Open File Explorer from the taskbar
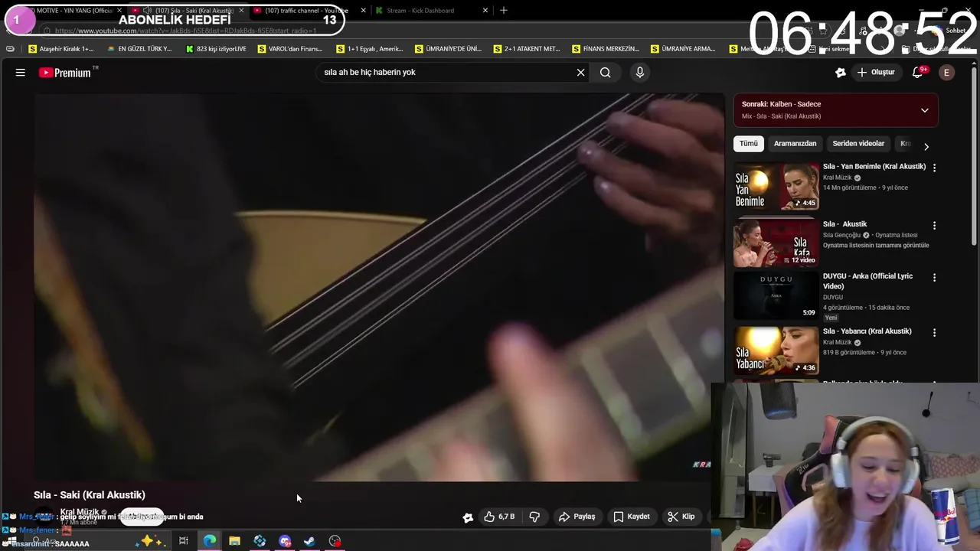The height and width of the screenshot is (551, 980). point(234,541)
